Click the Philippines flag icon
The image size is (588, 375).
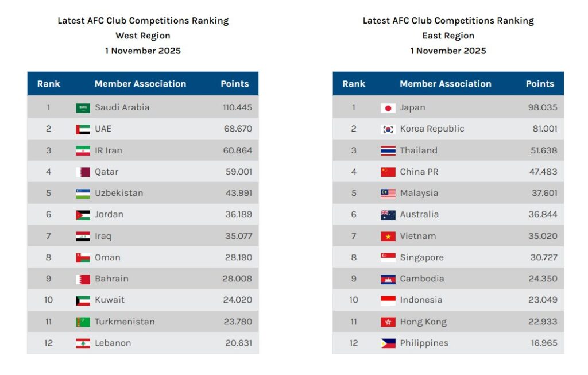coord(388,343)
